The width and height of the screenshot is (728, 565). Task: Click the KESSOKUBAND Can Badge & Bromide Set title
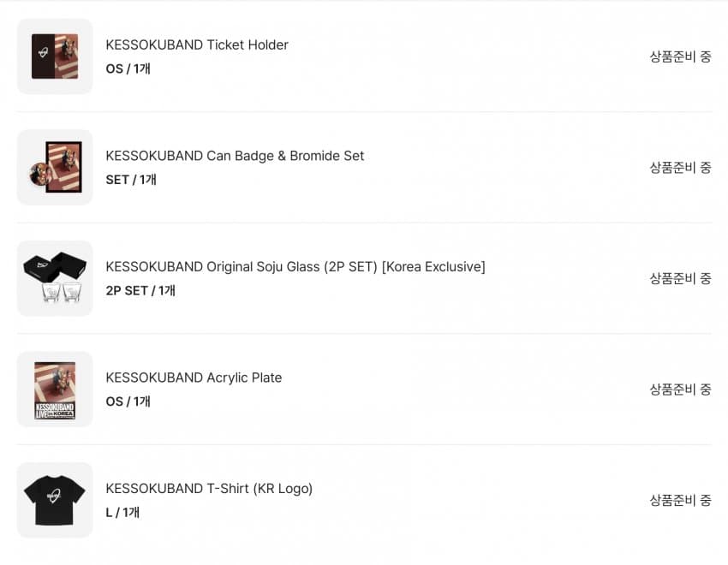235,156
